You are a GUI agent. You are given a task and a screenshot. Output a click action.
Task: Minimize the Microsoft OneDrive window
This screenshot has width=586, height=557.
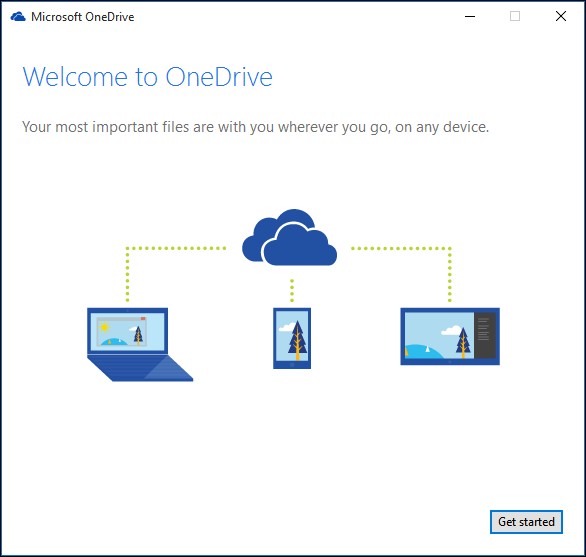470,16
